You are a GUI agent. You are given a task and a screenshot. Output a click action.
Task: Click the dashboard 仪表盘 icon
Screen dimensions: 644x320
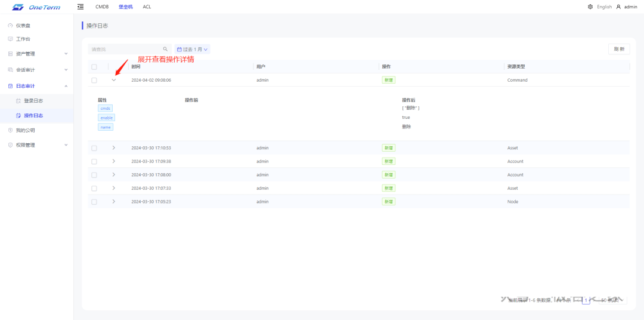coord(10,26)
